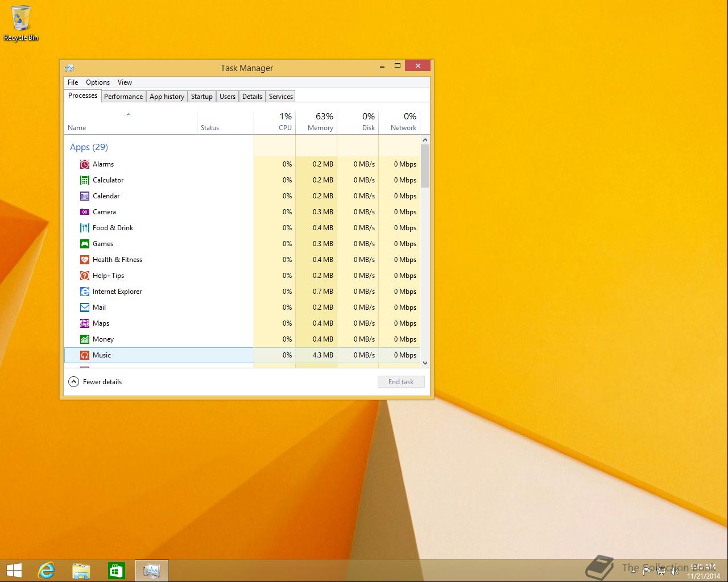Click the Help+Tips app icon

(85, 276)
